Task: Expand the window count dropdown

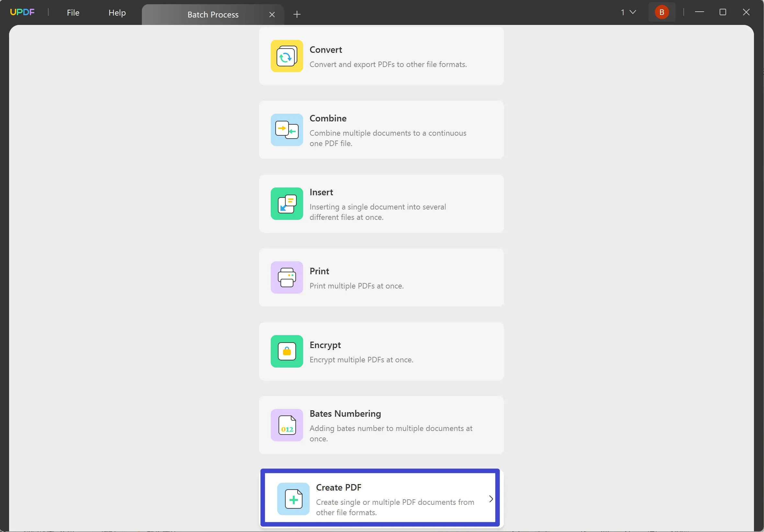Action: (628, 12)
